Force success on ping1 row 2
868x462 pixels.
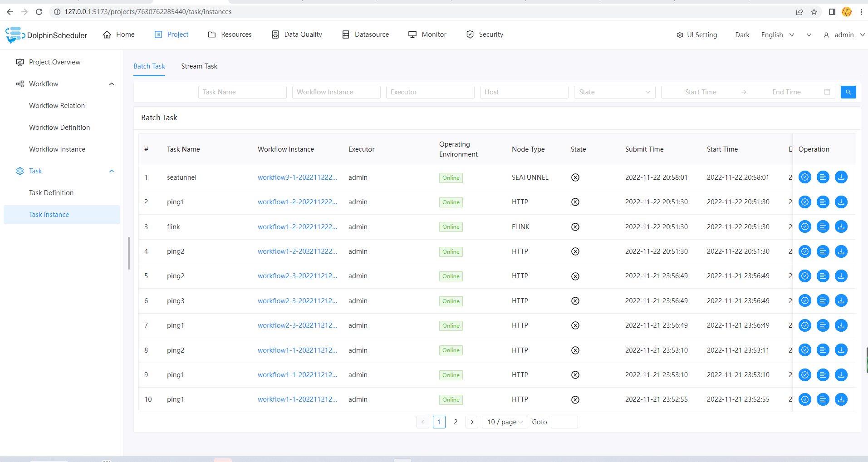pos(805,202)
